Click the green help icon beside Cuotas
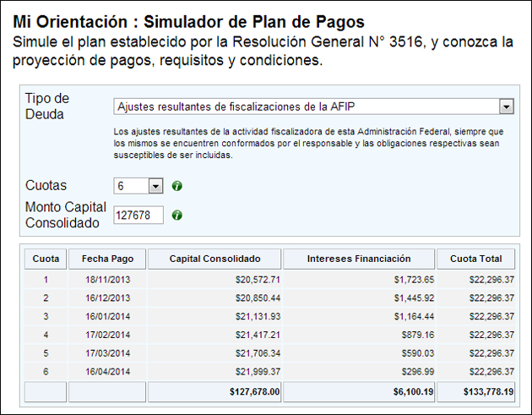This screenshot has height=415, width=532. [x=177, y=186]
